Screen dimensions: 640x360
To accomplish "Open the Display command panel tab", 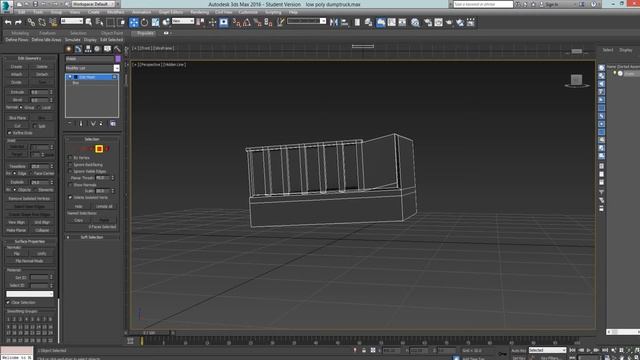I will tap(107, 49).
